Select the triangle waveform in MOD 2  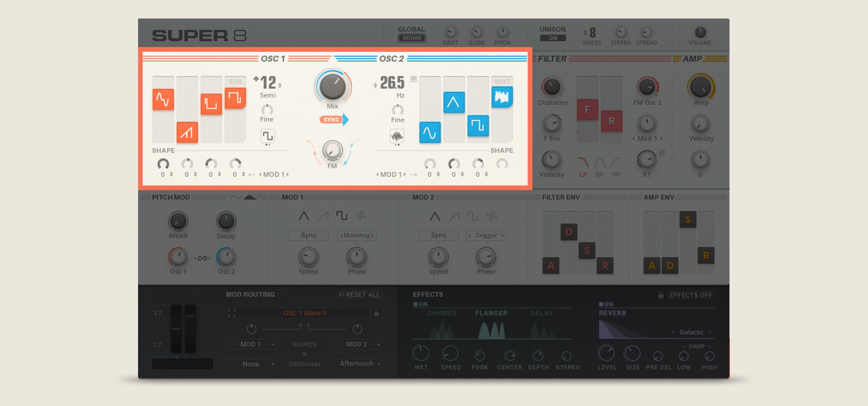(434, 216)
